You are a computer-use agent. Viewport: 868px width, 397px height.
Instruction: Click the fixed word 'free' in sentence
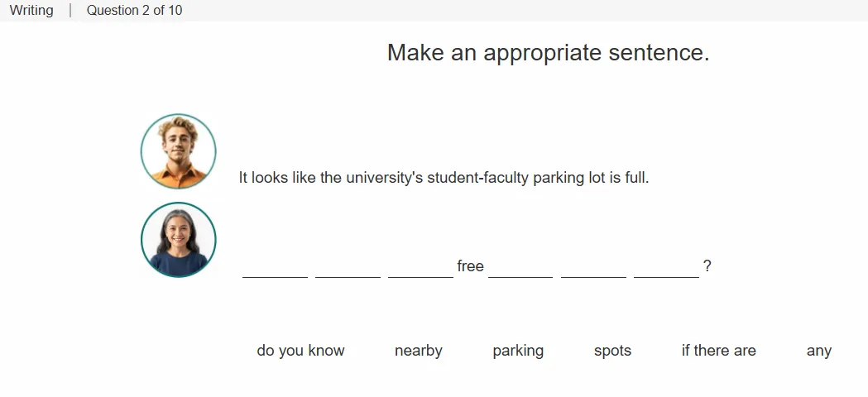tap(471, 266)
